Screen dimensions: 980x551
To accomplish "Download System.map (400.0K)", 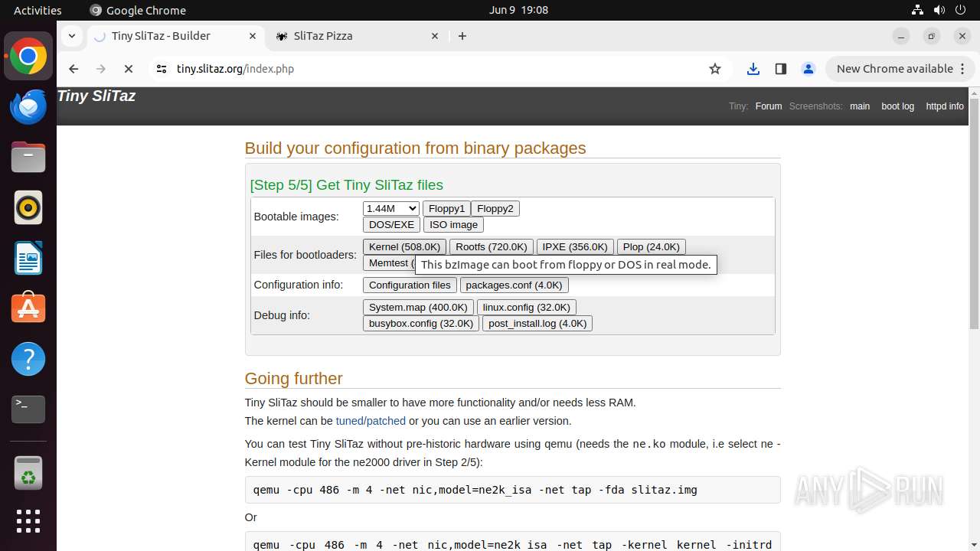I will coord(418,307).
